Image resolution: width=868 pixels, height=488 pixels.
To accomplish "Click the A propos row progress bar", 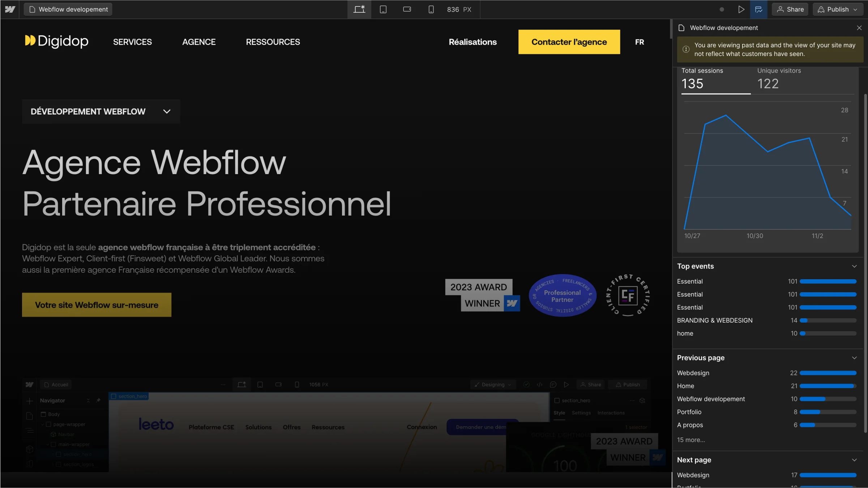I will [x=828, y=425].
